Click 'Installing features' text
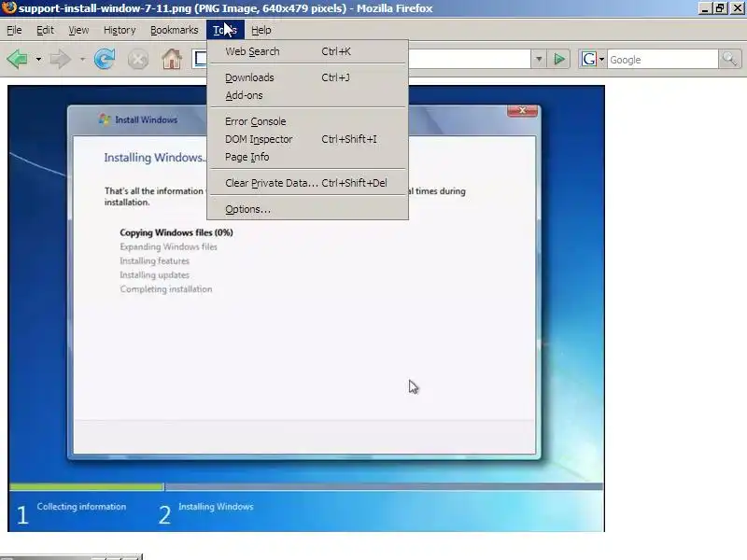The image size is (747, 560). tap(154, 261)
